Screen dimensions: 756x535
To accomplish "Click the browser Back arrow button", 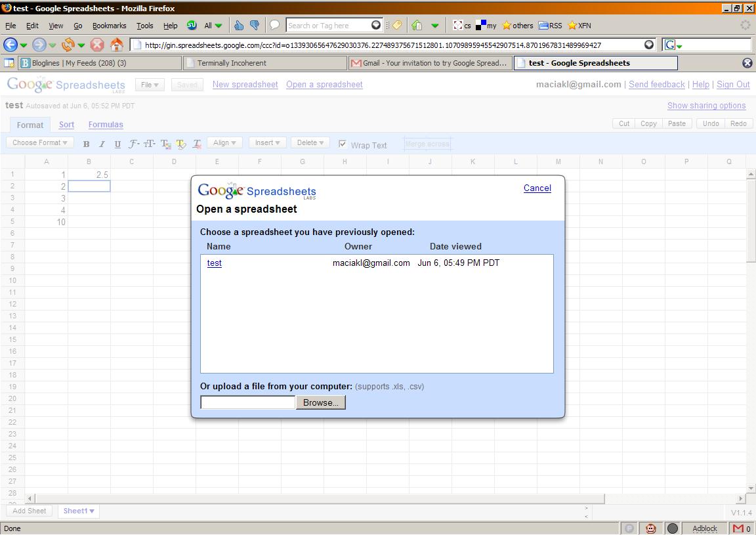I will 10,45.
